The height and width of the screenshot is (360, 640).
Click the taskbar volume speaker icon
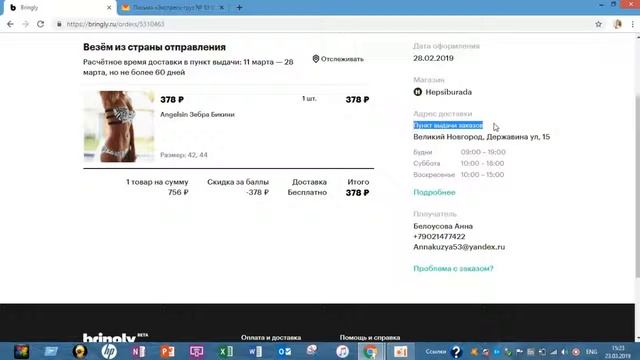[564, 351]
